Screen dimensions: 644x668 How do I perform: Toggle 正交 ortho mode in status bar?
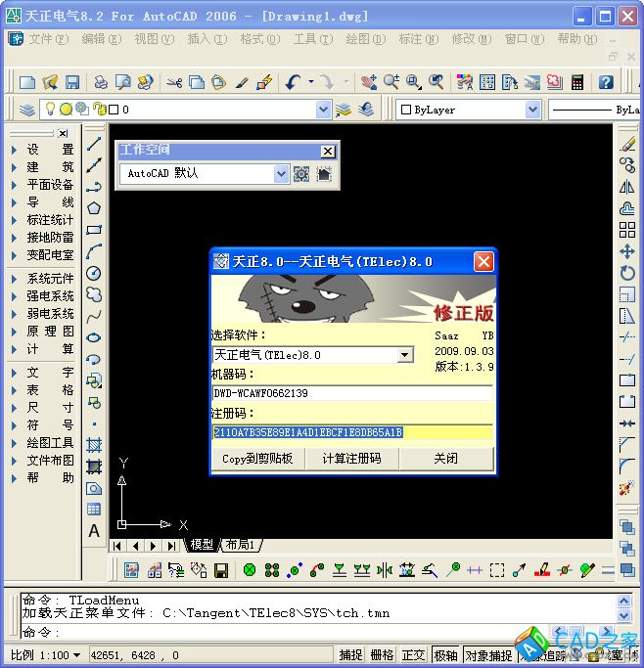tap(413, 654)
